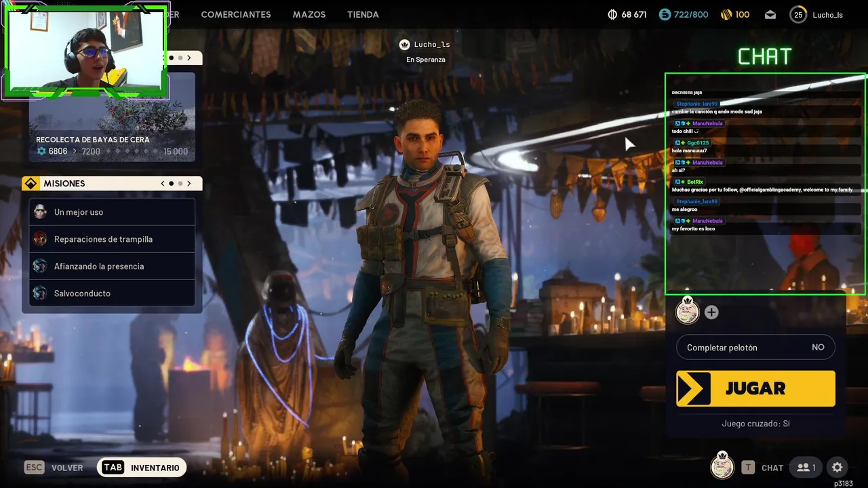Add a squad member with plus button
This screenshot has width=868, height=488.
711,312
